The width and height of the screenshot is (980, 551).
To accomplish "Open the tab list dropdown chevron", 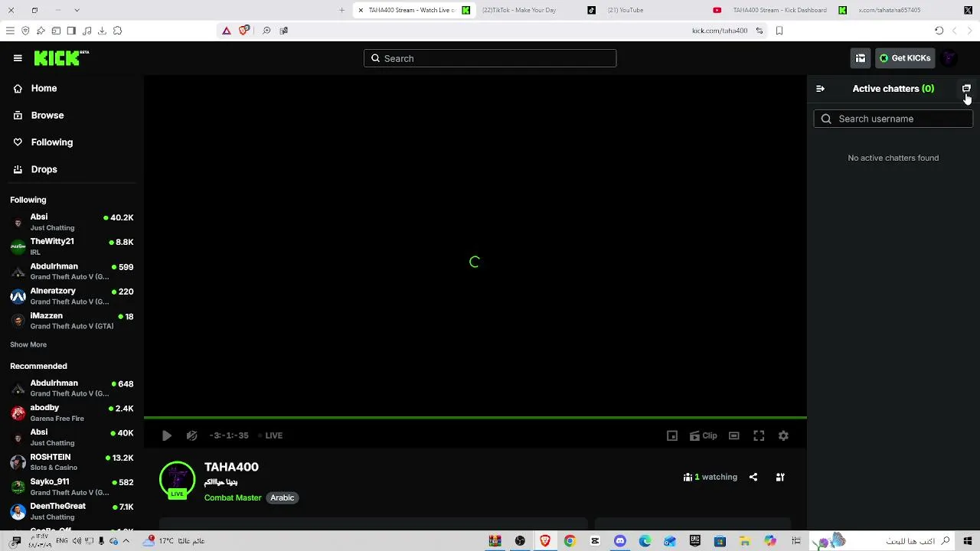I will click(77, 10).
